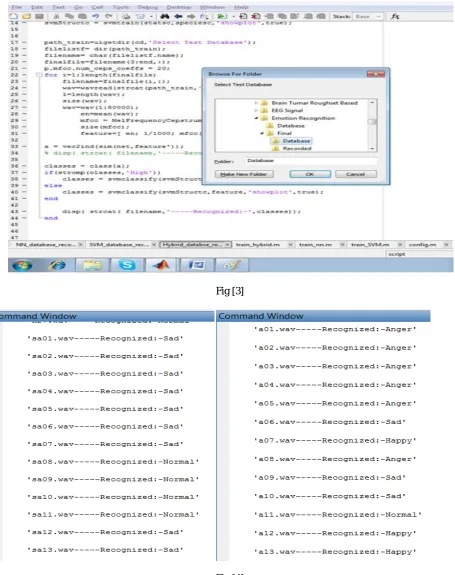Click the binoculars Find icon

coord(165,17)
